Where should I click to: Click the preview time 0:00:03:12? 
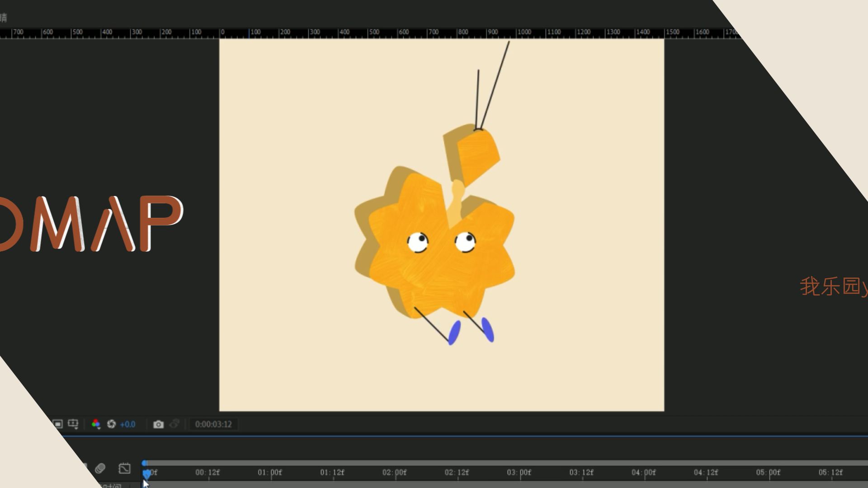point(213,424)
